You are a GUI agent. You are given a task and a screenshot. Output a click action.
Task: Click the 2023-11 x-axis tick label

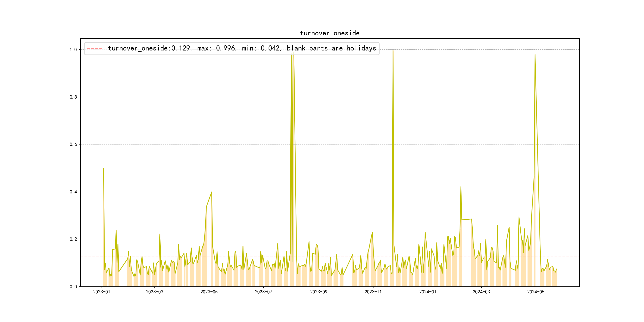pyautogui.click(x=373, y=292)
